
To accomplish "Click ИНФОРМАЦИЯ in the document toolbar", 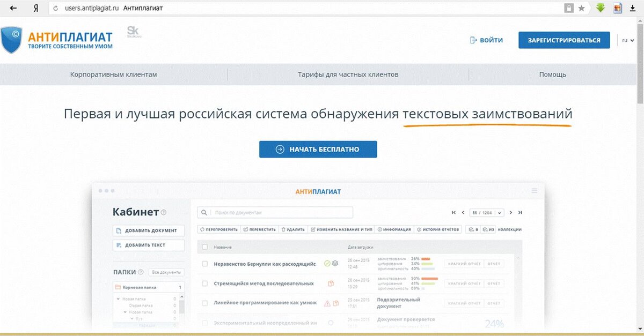I will point(394,229).
